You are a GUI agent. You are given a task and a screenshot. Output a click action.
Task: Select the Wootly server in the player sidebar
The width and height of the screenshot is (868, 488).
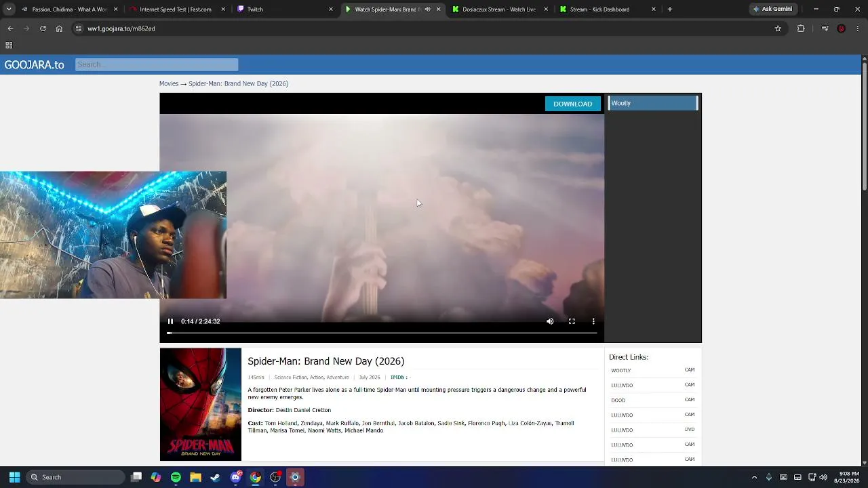tap(653, 103)
